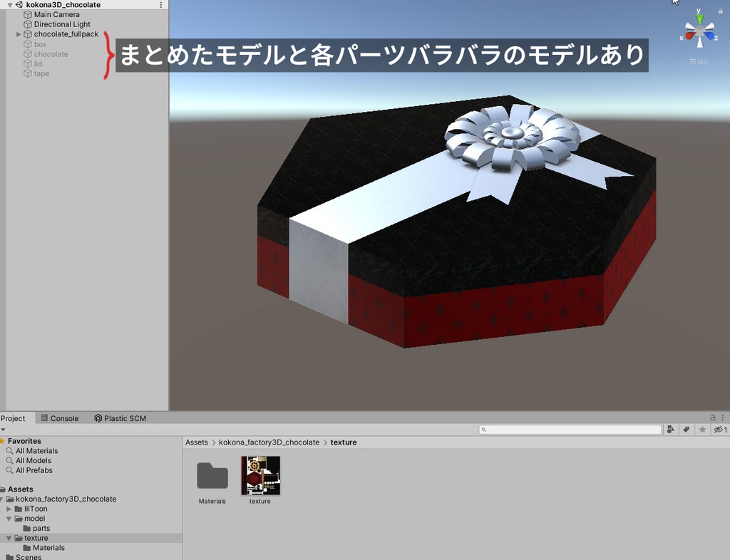The image size is (730, 560).
Task: Expand the chocolate_fullpack hierarchy item
Action: tap(18, 33)
